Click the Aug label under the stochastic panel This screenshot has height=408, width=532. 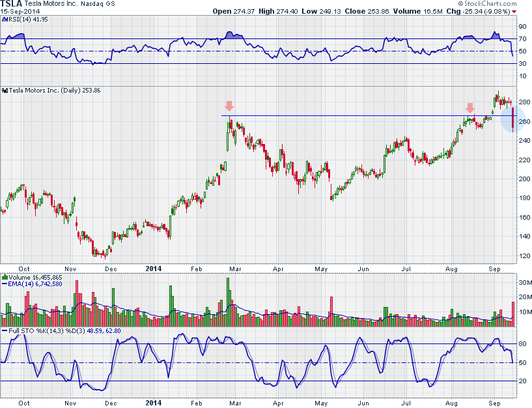[451, 403]
